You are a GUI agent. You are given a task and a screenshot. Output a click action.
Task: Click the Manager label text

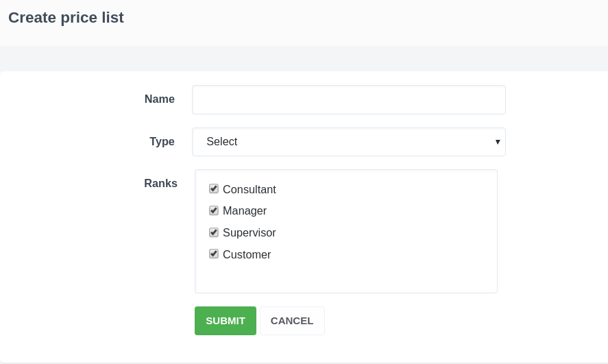(x=245, y=211)
